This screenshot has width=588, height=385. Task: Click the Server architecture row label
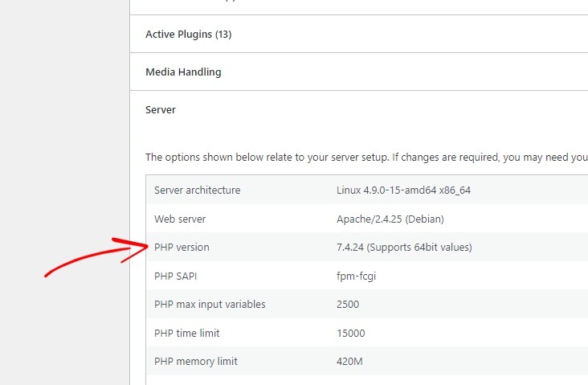tap(197, 190)
